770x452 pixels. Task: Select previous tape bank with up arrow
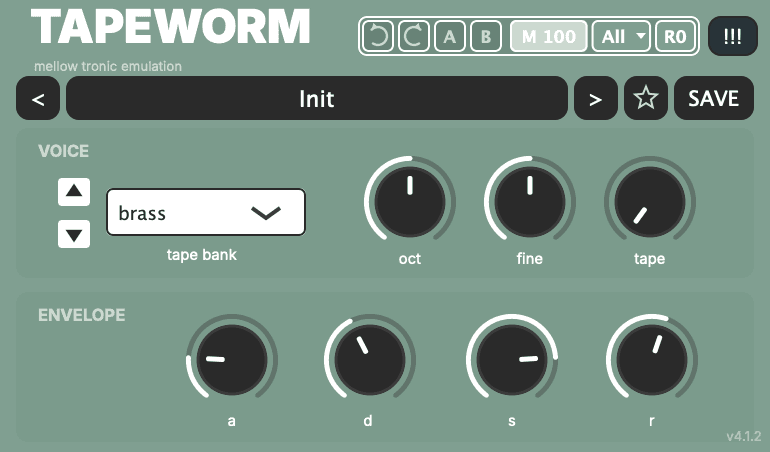pyautogui.click(x=74, y=192)
